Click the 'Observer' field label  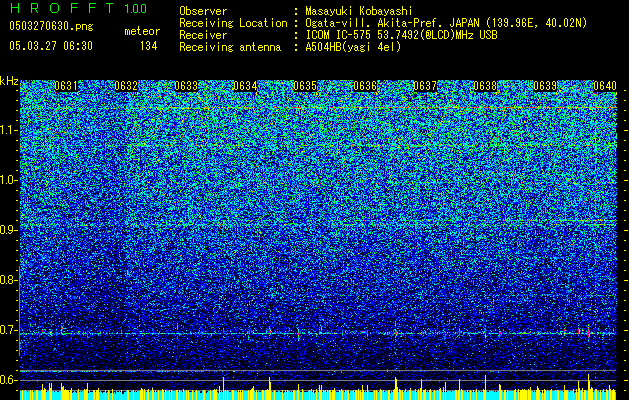[203, 11]
